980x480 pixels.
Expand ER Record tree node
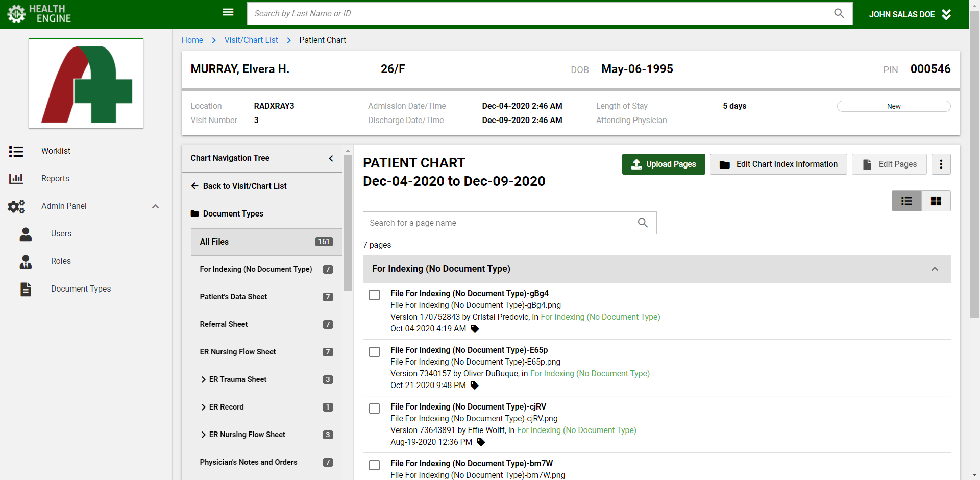coord(203,407)
